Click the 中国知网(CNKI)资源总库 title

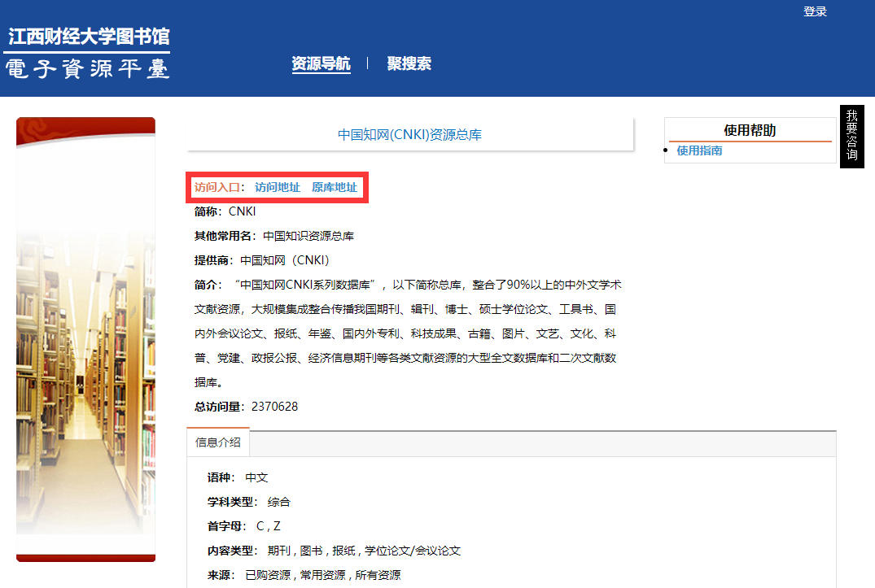(x=409, y=135)
